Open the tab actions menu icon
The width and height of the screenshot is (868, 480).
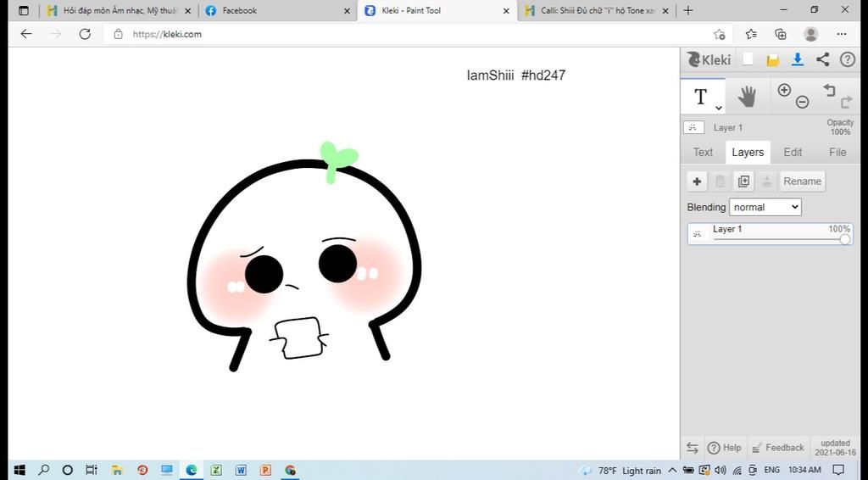pyautogui.click(x=23, y=10)
